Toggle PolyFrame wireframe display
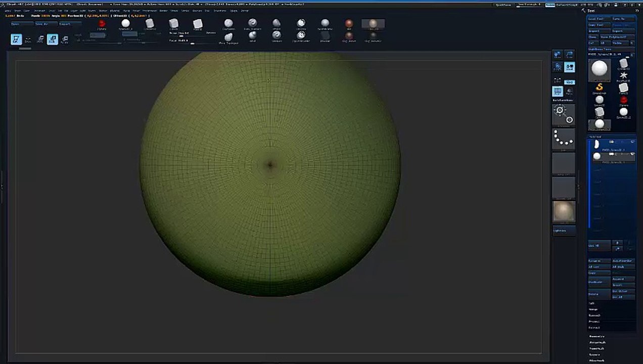 pos(558,92)
